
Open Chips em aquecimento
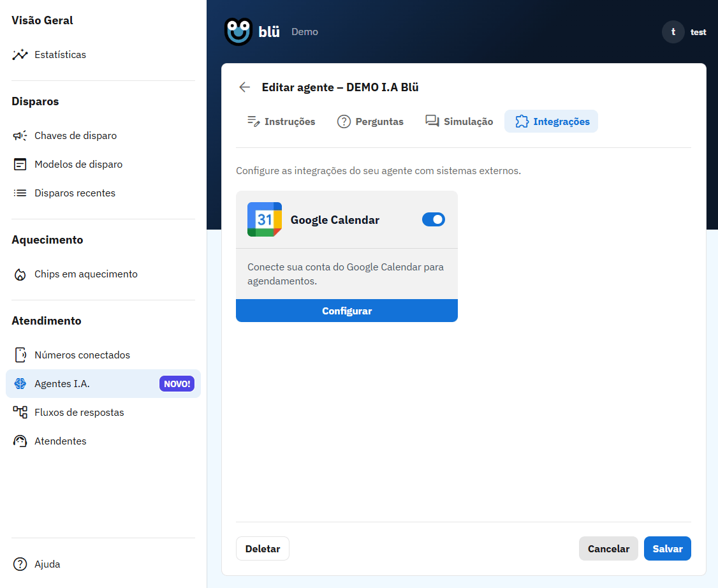coord(103,274)
